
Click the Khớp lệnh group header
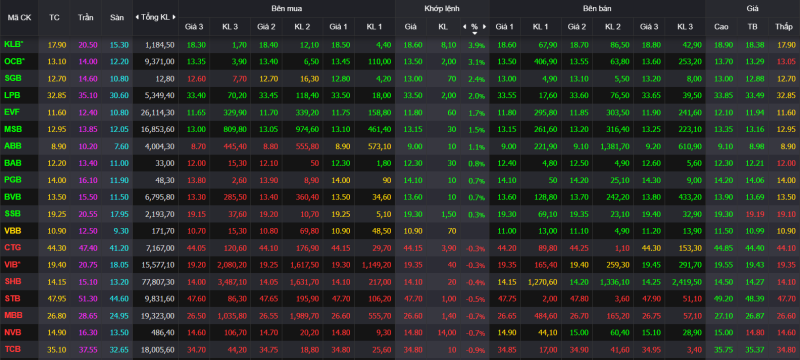pyautogui.click(x=442, y=9)
